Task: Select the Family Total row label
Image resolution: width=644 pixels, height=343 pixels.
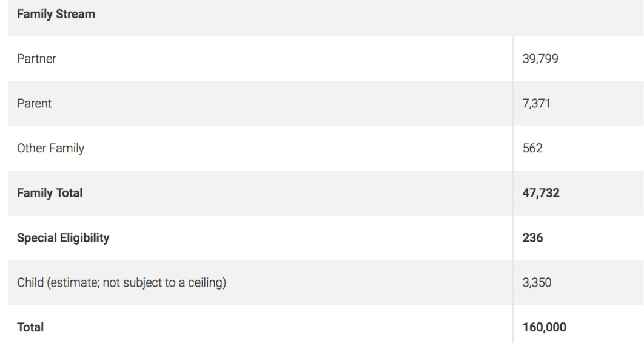Action: (x=50, y=193)
